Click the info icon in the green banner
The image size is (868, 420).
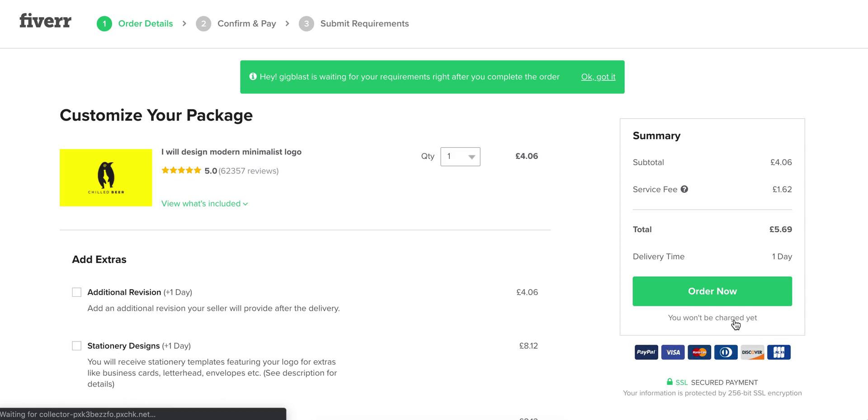coord(253,77)
